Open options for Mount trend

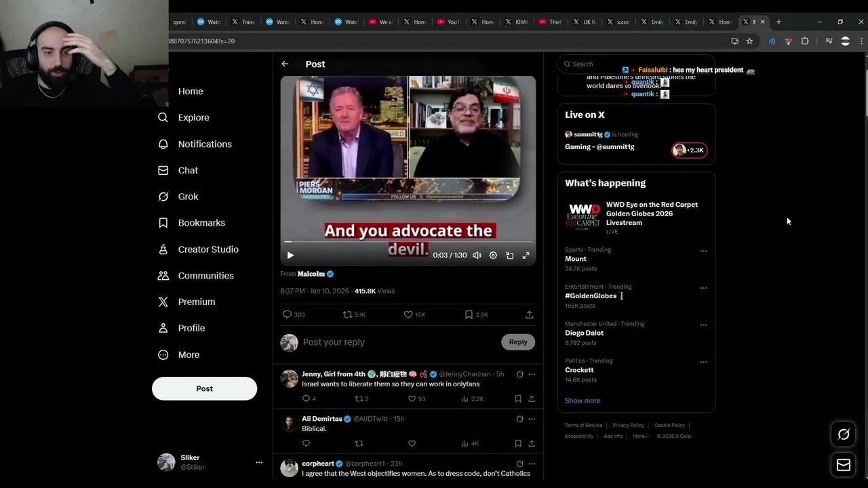pos(703,251)
